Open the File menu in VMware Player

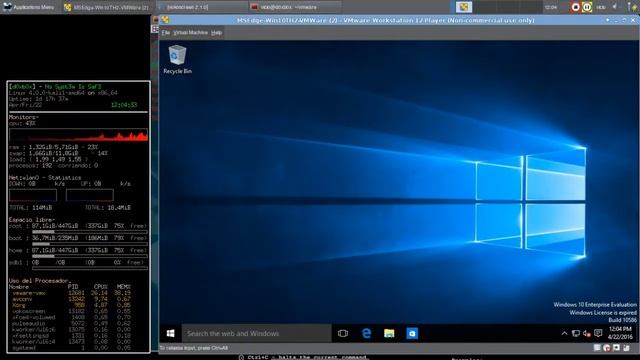165,33
